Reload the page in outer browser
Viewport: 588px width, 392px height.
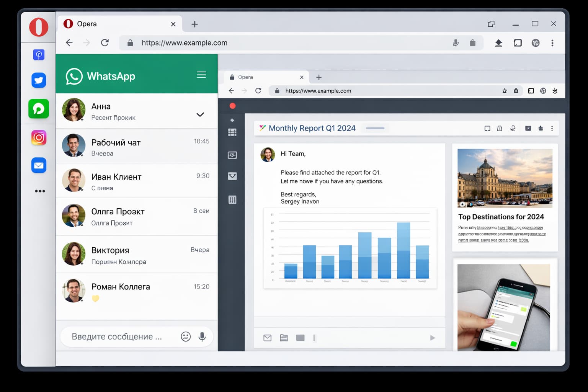(x=105, y=42)
